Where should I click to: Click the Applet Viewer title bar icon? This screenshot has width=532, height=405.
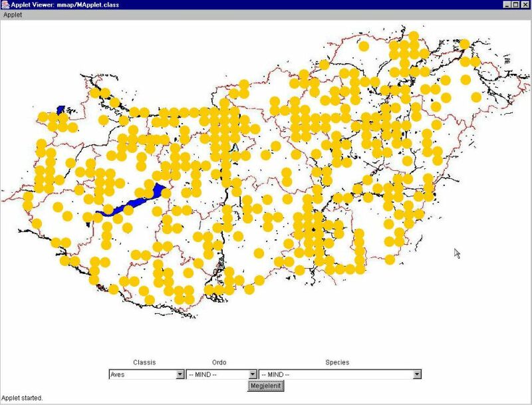[x=5, y=5]
